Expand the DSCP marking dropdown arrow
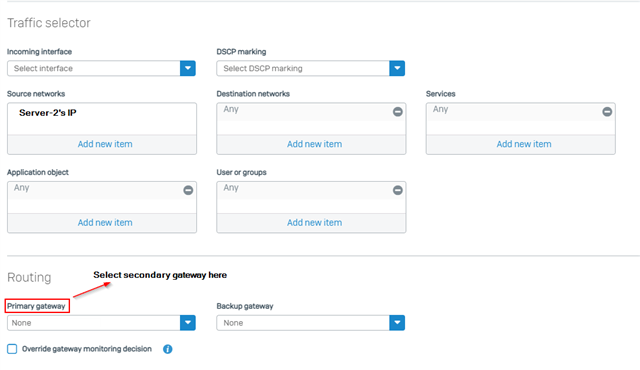The width and height of the screenshot is (640, 370). (x=397, y=68)
